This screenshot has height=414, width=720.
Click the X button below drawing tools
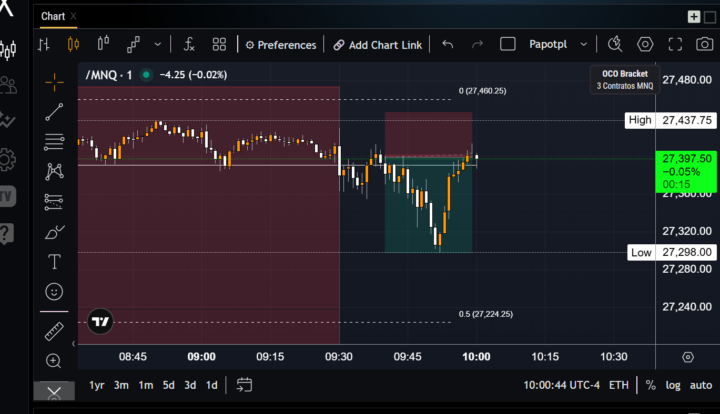coord(54,392)
